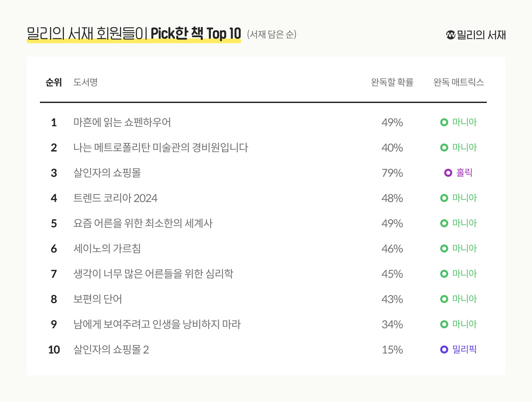Select the 완독할 확률 column header
Screen dimensions: 532x402
tap(392, 82)
